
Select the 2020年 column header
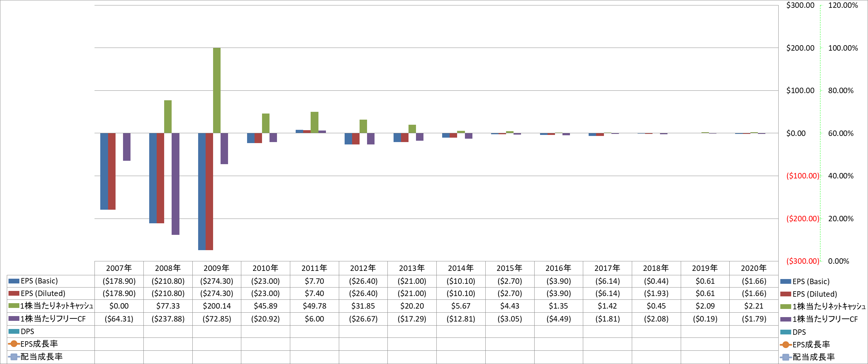[x=754, y=268]
